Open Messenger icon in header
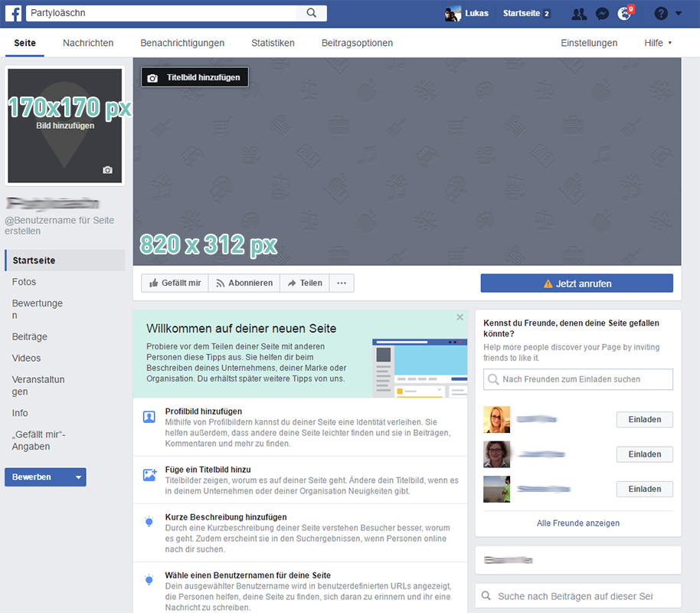The height and width of the screenshot is (613, 700). [602, 14]
